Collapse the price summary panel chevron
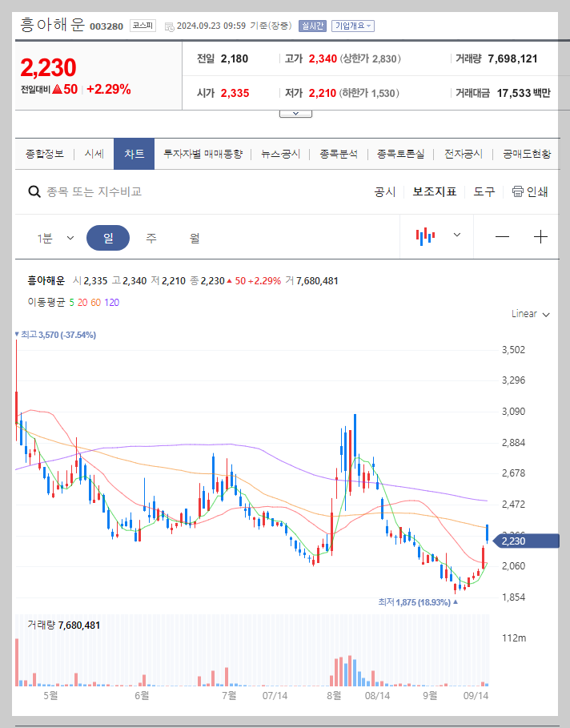 [x=295, y=112]
